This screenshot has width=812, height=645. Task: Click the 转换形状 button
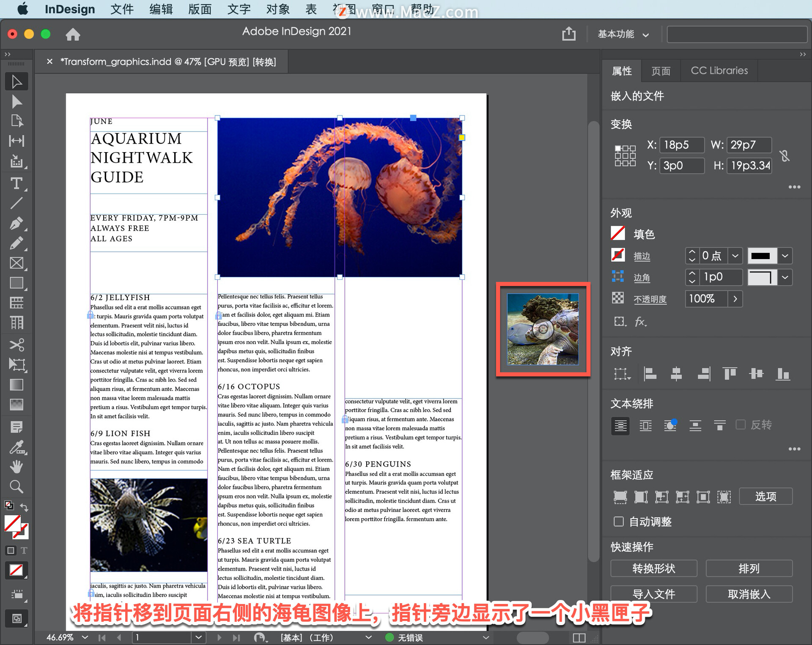point(653,568)
